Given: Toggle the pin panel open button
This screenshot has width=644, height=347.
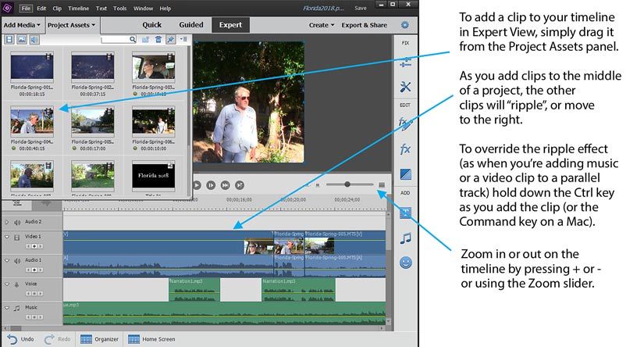Looking at the screenshot, I should (x=170, y=40).
